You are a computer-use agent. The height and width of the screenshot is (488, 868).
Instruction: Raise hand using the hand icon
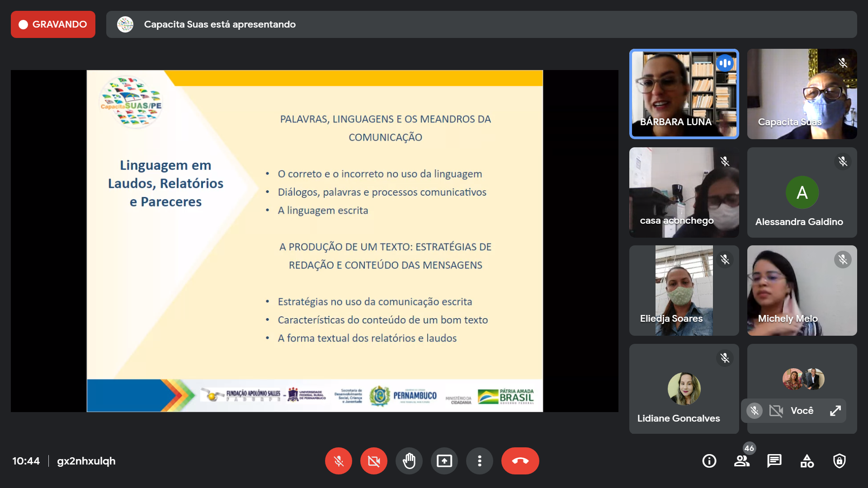(409, 461)
